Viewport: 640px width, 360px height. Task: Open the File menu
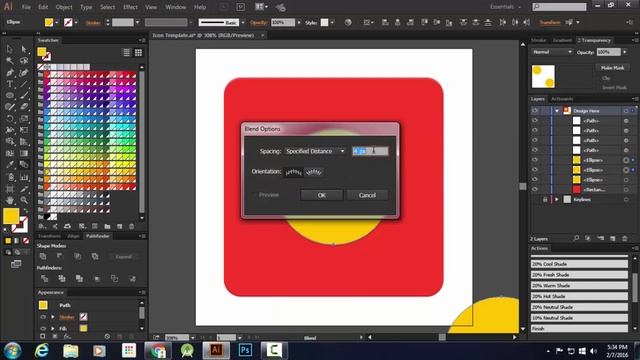[26, 7]
